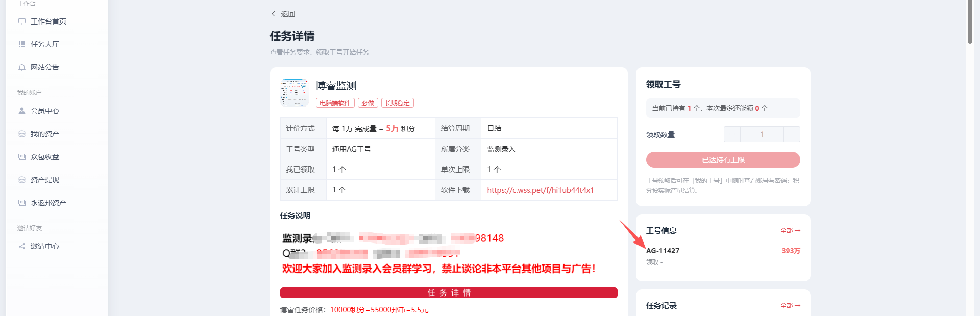The image size is (980, 316).
Task: Click the red 任务详情 banner bar
Action: click(x=449, y=293)
